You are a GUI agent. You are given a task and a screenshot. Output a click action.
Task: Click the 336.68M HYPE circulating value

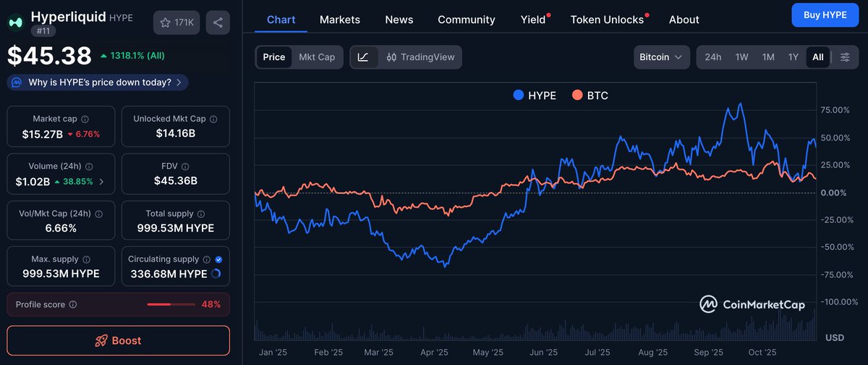pos(169,274)
